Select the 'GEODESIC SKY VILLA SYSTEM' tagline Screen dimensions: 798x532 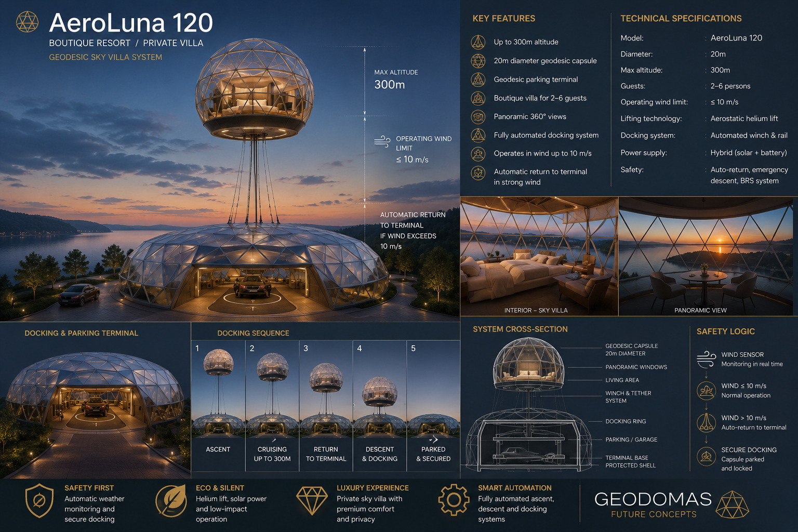[x=105, y=57]
